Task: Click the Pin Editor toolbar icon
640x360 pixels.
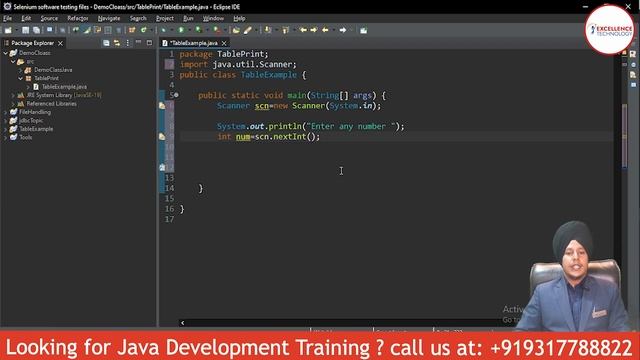Action: (x=363, y=30)
